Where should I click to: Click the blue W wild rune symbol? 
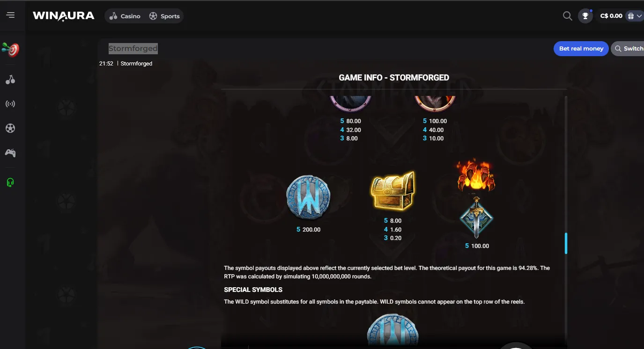[308, 198]
